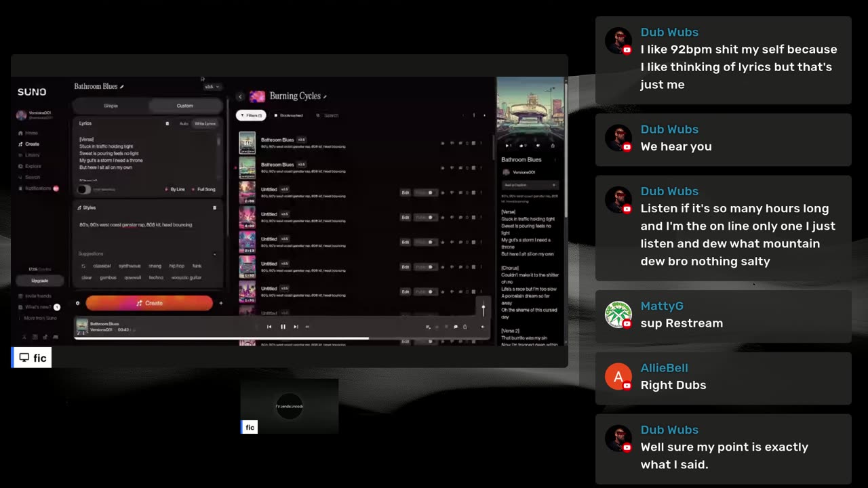The height and width of the screenshot is (488, 868).
Task: Click the X social icon in sidebar footer
Action: [24, 337]
